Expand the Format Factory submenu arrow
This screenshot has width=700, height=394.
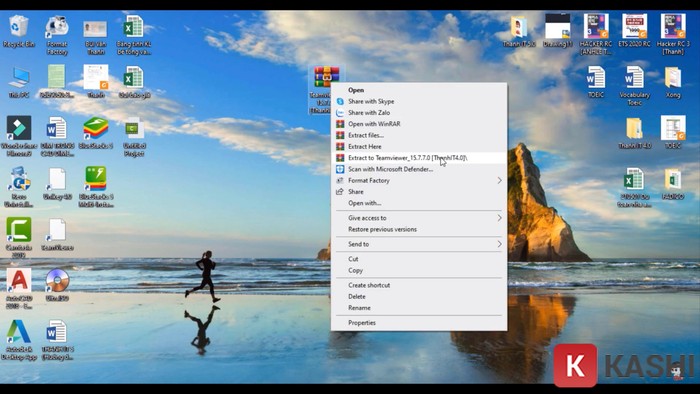click(499, 180)
